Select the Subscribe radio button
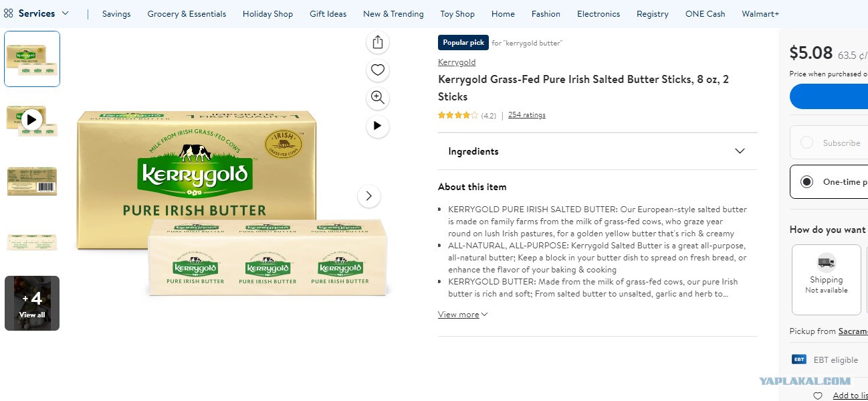Image resolution: width=868 pixels, height=401 pixels. click(x=807, y=143)
